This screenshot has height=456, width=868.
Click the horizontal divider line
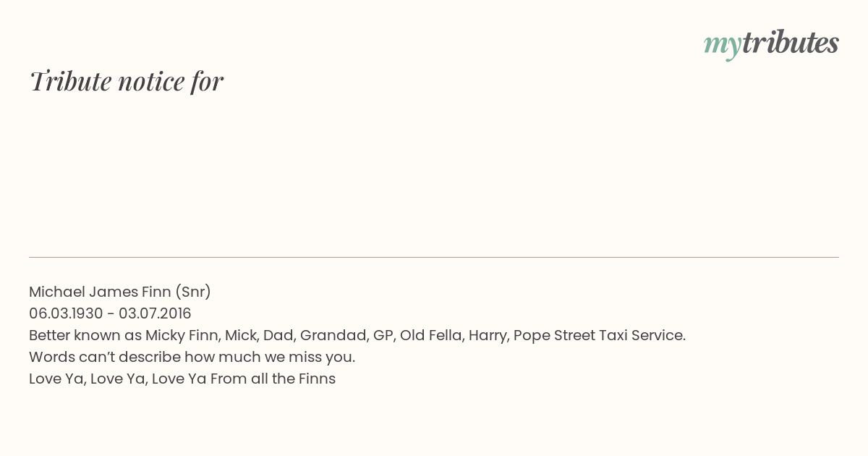pyautogui.click(x=434, y=257)
